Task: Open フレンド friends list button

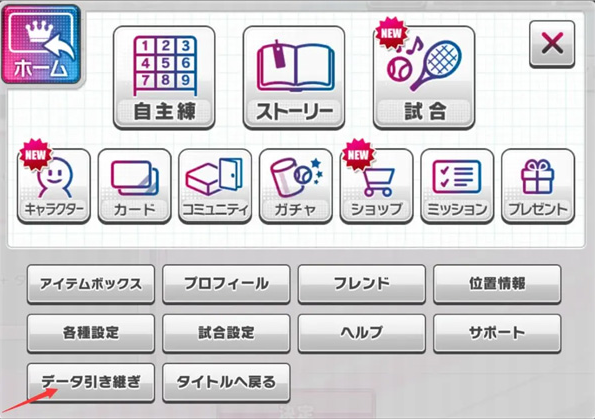Action: point(362,284)
